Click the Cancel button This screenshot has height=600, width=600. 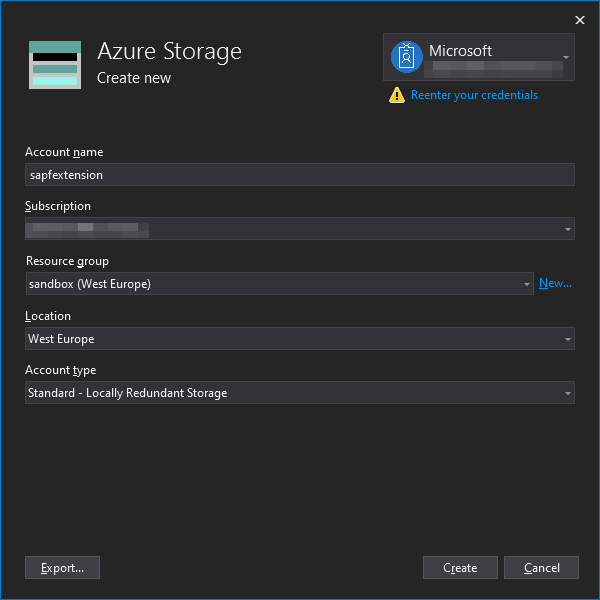(x=541, y=567)
